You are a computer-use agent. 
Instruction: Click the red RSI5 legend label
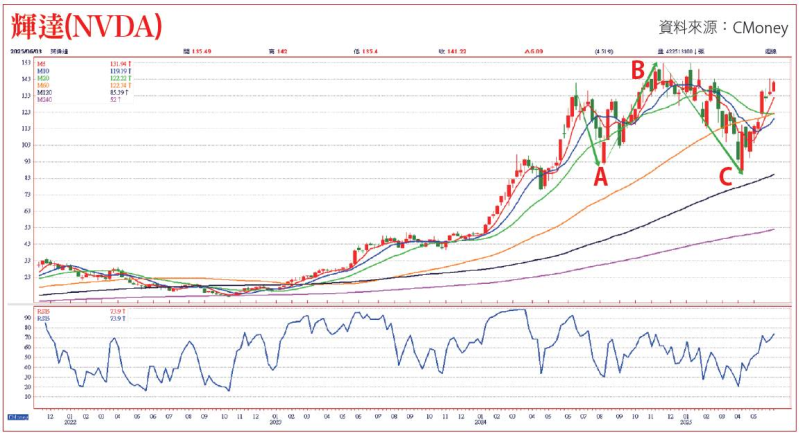(x=43, y=311)
